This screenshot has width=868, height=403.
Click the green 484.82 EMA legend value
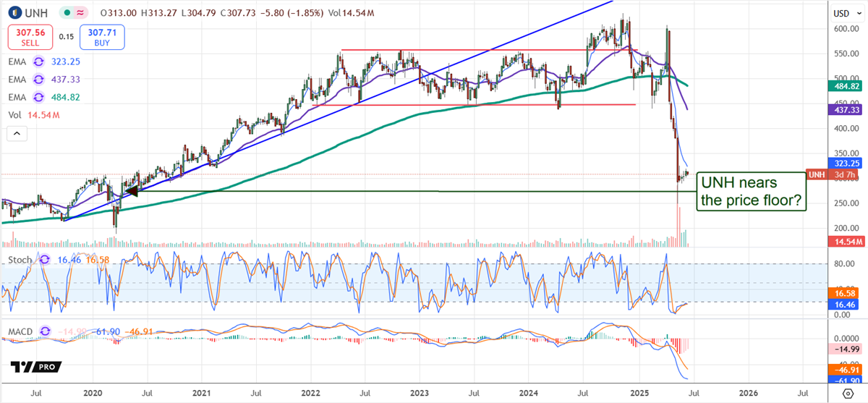click(x=67, y=98)
